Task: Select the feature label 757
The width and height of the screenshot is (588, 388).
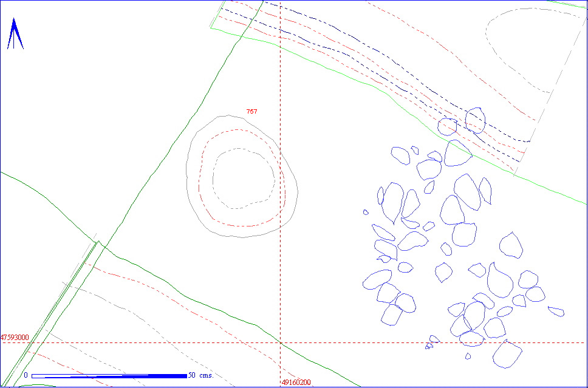Action: [x=251, y=111]
